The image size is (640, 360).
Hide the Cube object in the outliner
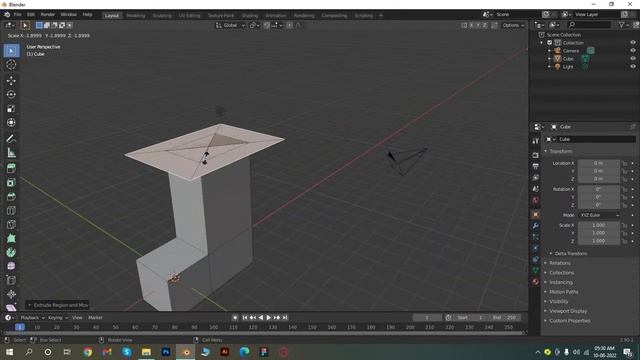[x=633, y=58]
